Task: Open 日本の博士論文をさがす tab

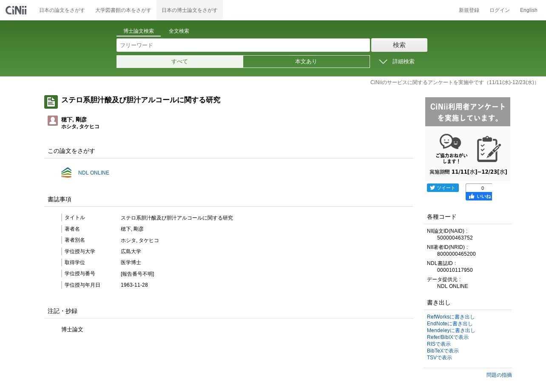Action: point(190,10)
